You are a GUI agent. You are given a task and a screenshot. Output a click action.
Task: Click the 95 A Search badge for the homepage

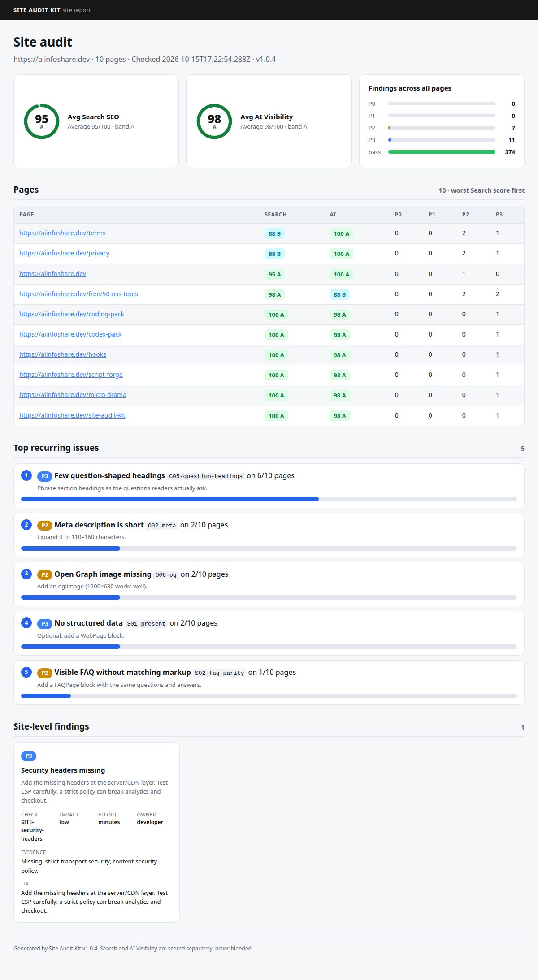(x=274, y=274)
